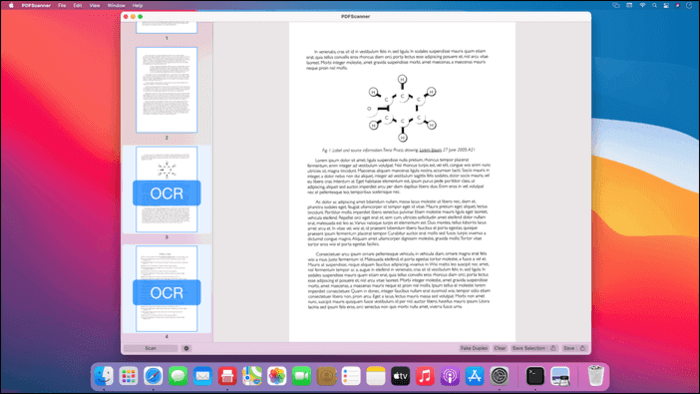Select the OCR badge on page 4
This screenshot has height=394, width=700.
(x=167, y=293)
